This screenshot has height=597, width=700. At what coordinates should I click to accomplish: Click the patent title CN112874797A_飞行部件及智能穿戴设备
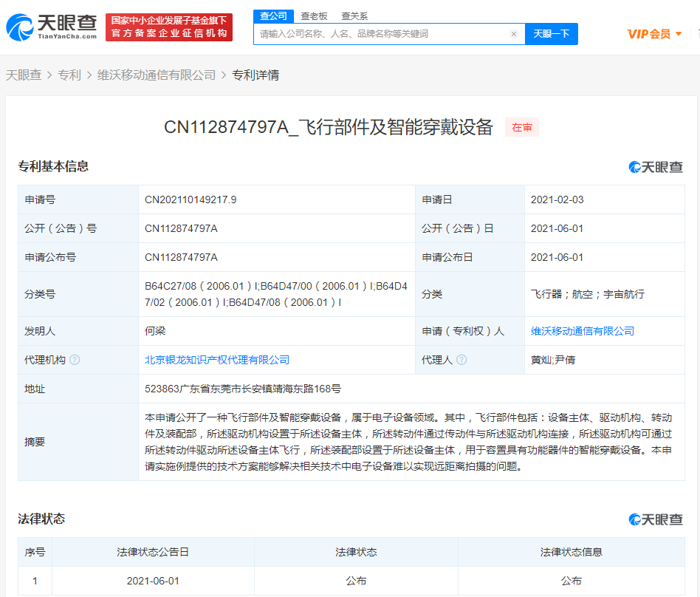click(329, 127)
